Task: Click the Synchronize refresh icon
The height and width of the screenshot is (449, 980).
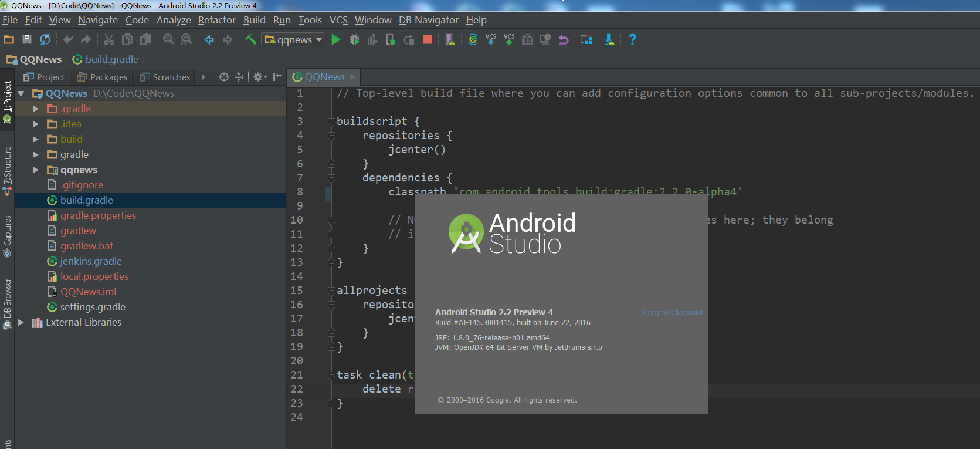Action: coord(45,39)
